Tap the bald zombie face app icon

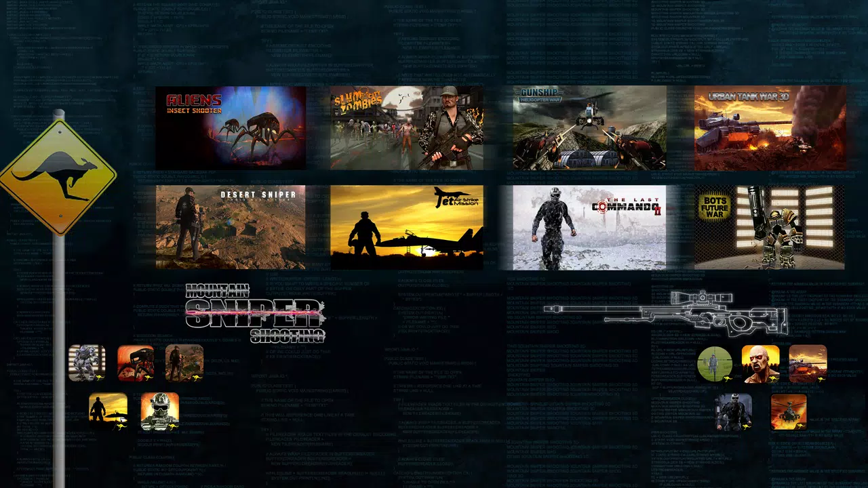point(760,363)
